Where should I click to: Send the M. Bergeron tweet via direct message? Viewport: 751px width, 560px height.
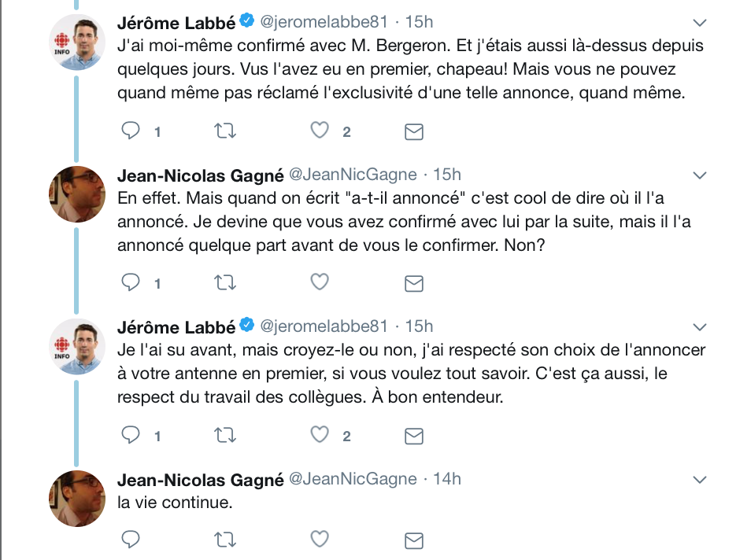[x=414, y=131]
